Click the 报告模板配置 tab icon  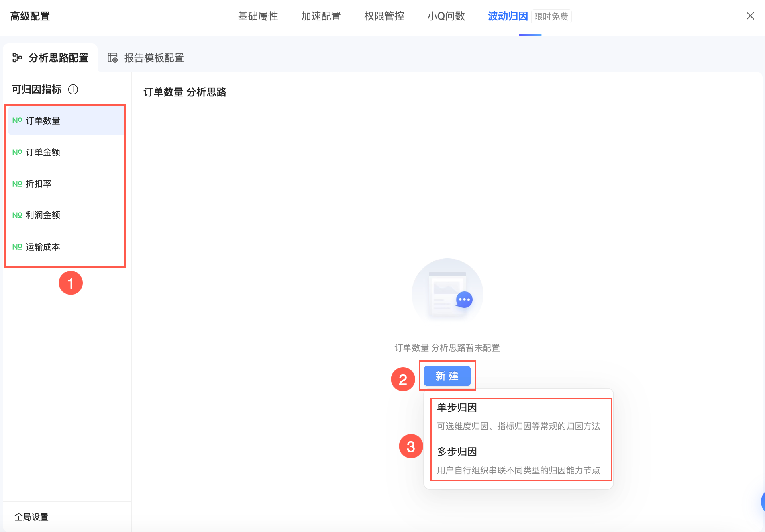pyautogui.click(x=113, y=58)
